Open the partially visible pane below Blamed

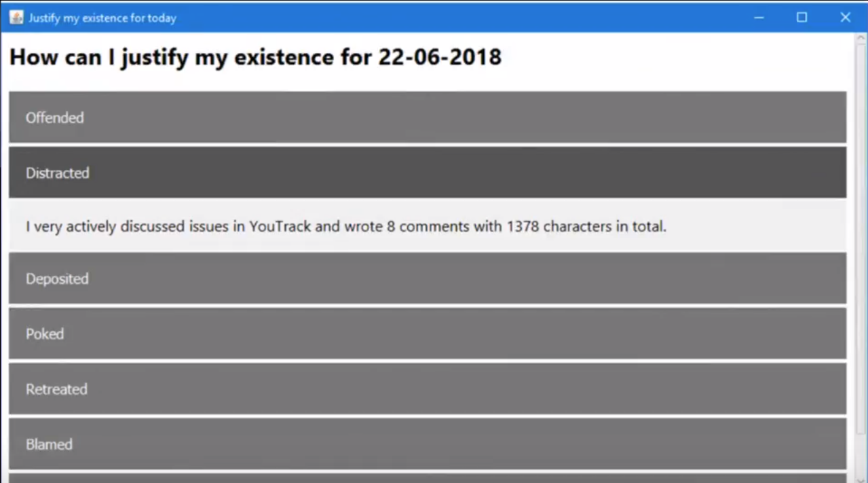click(x=428, y=478)
